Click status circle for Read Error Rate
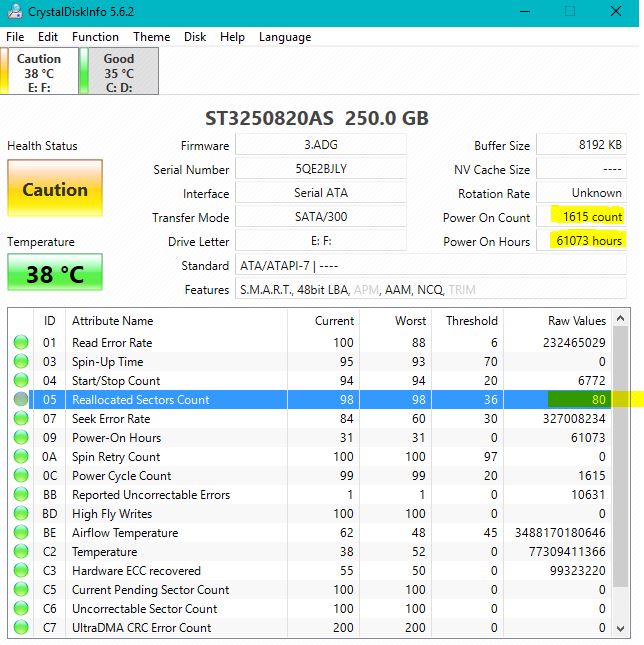This screenshot has width=644, height=645. tap(21, 342)
